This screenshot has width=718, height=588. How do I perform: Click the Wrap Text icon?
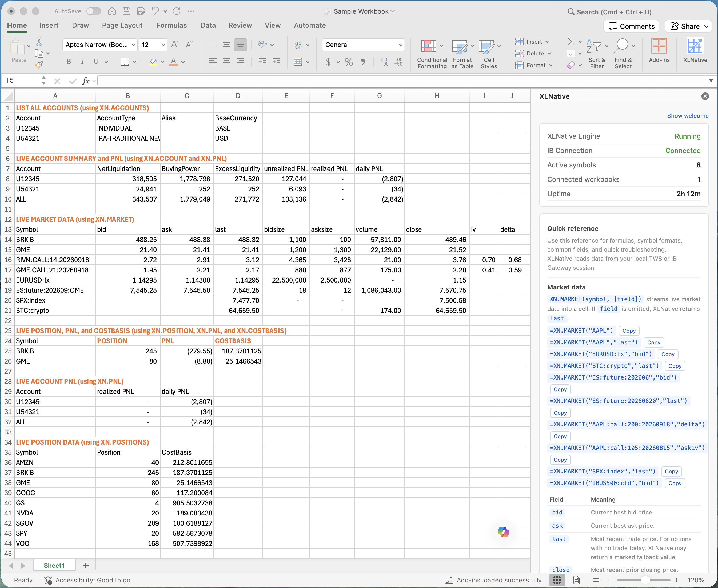(x=298, y=44)
